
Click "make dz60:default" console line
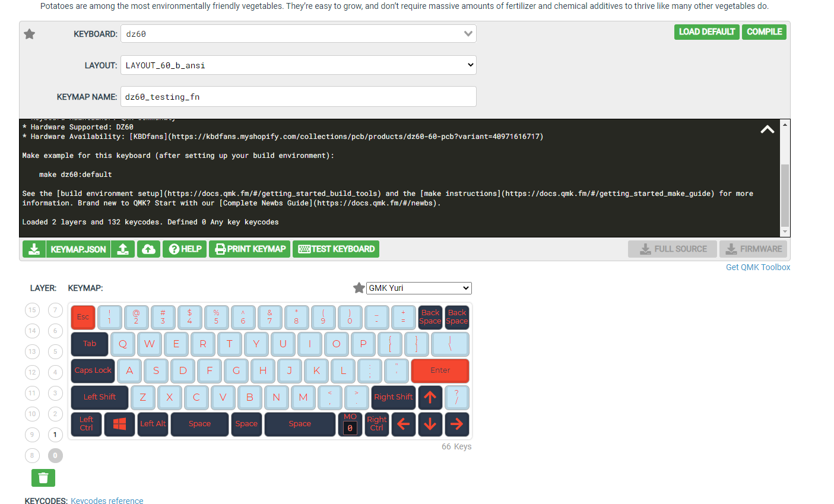(75, 175)
